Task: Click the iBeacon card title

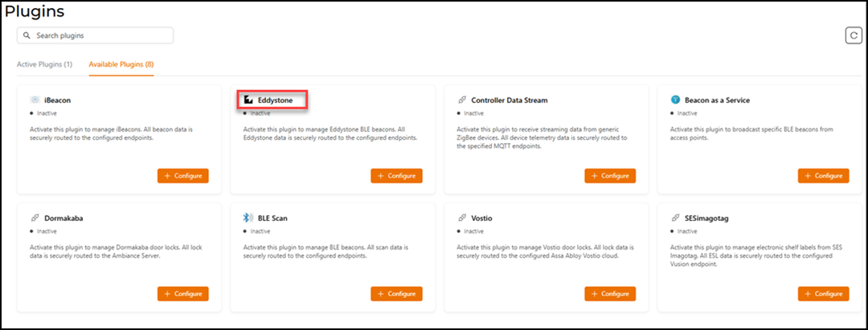Action: [x=58, y=100]
